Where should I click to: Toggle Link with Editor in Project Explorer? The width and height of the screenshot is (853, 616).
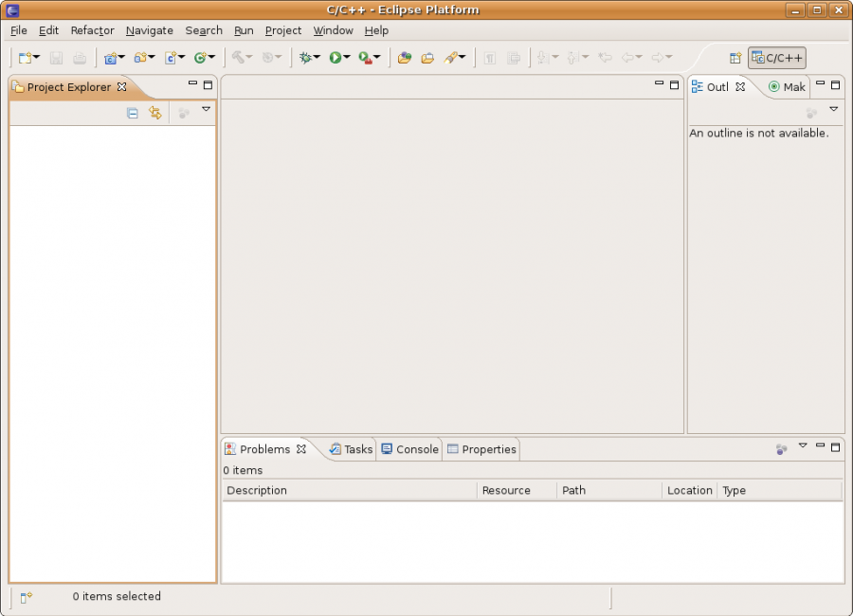click(x=154, y=112)
